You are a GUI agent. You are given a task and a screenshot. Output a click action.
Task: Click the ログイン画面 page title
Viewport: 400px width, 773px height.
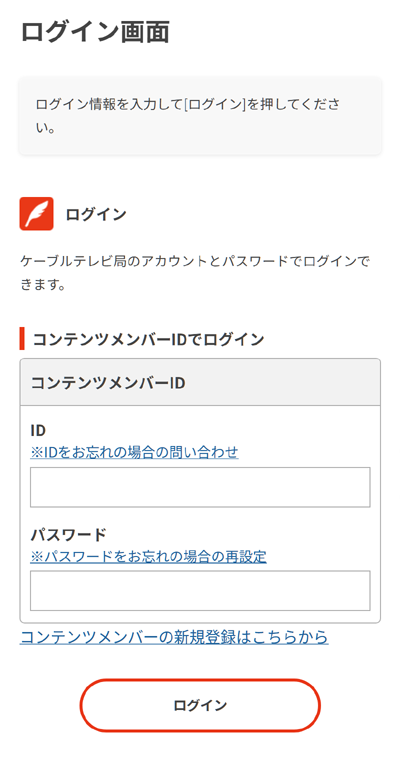click(x=95, y=33)
